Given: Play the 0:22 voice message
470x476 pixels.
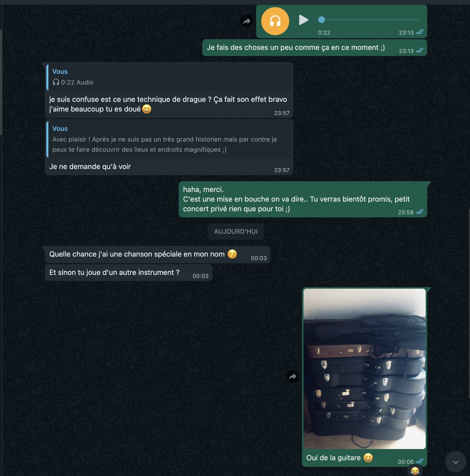Looking at the screenshot, I should 303,20.
